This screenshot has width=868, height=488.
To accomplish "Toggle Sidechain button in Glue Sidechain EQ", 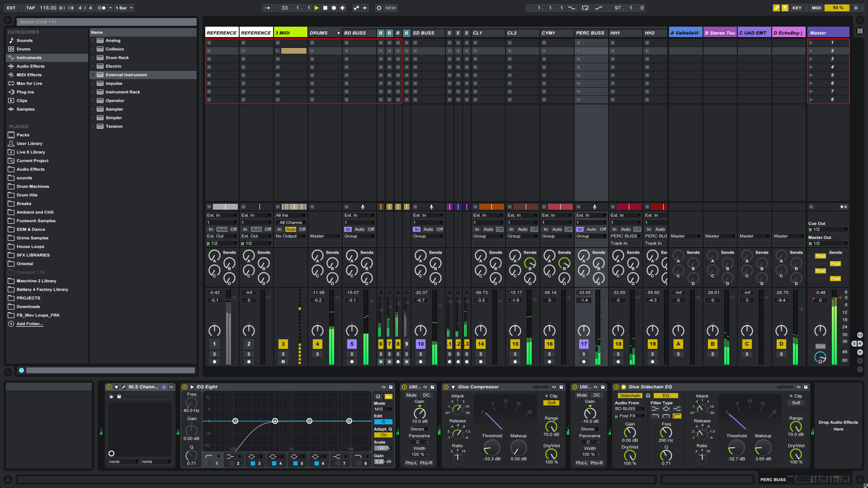I will [630, 395].
